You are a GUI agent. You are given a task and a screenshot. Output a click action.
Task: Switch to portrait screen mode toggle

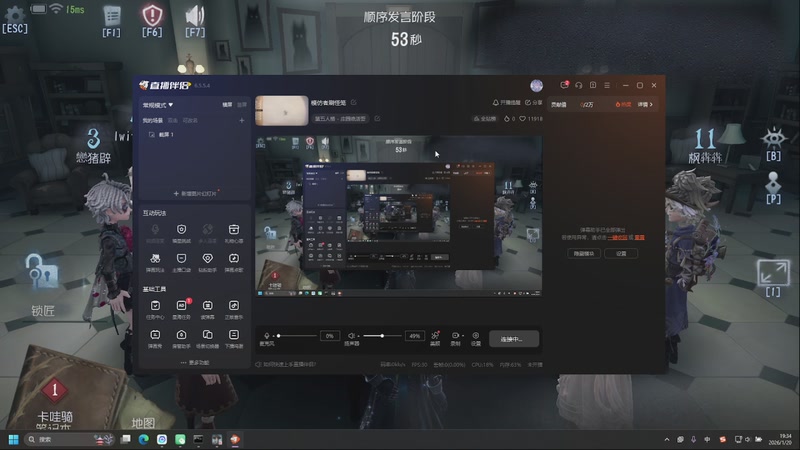[242, 105]
